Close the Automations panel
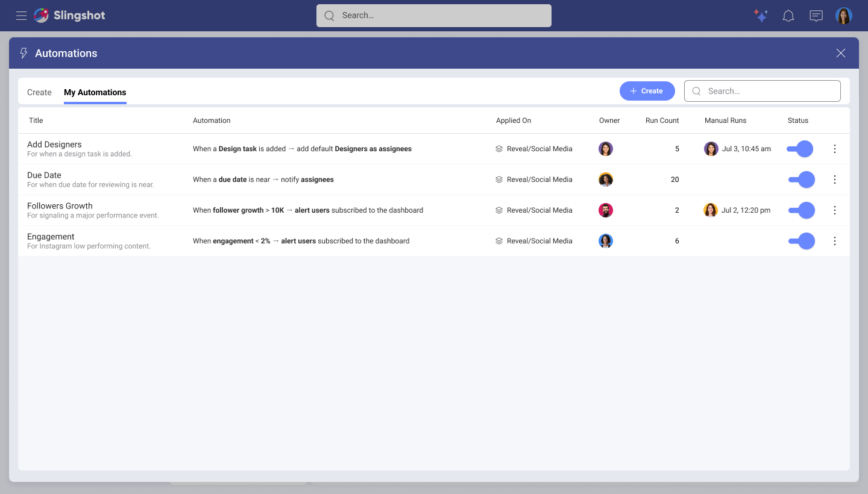The height and width of the screenshot is (494, 868). coord(841,53)
